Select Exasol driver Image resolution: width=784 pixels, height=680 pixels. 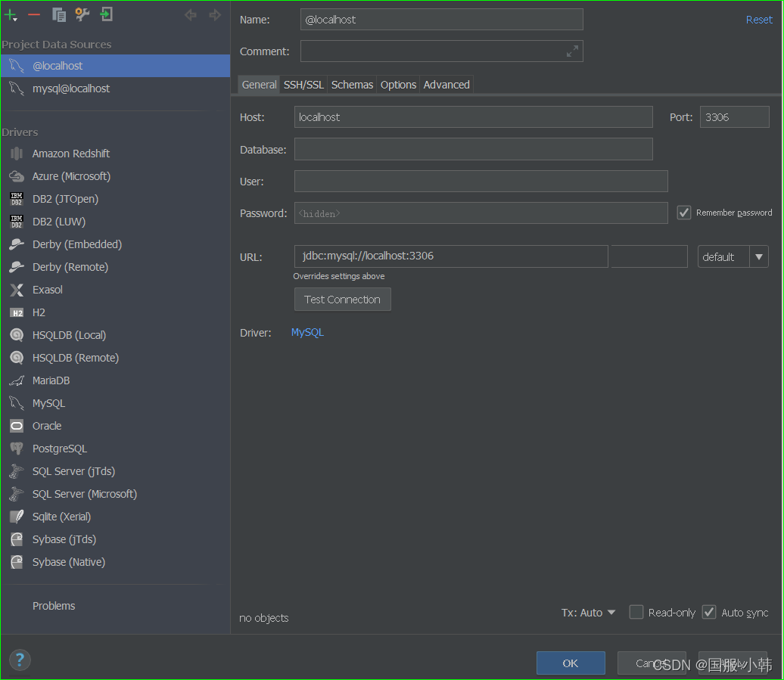pos(116,290)
